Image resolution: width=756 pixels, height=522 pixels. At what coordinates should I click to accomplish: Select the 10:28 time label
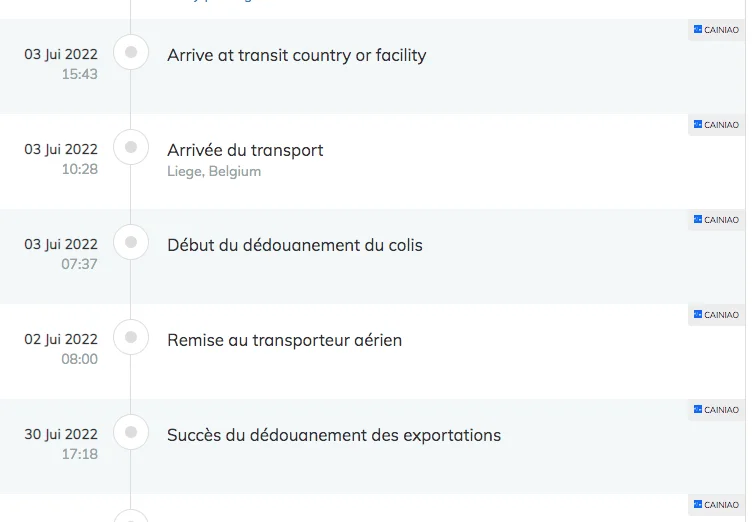80,169
